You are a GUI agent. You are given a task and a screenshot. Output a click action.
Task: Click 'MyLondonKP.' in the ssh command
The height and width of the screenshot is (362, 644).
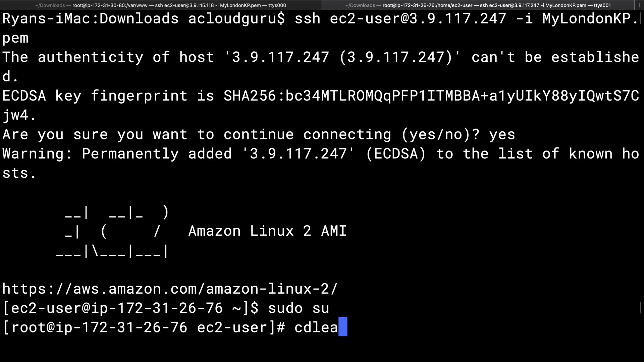590,19
